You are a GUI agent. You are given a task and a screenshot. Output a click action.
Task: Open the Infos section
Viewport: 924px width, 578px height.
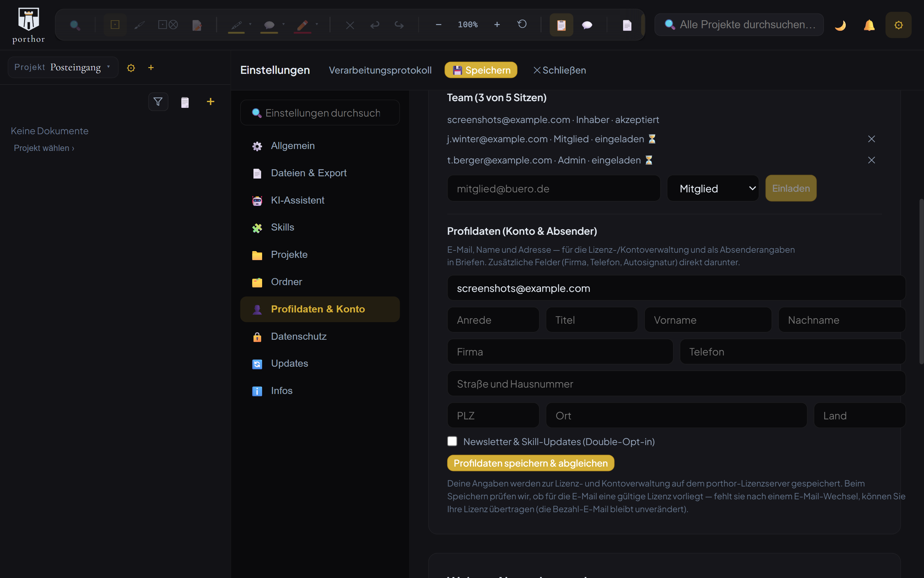tap(320, 391)
